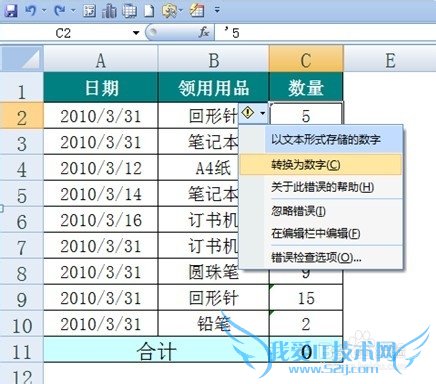This screenshot has width=436, height=384.
Task: Click cell C2 containing 5
Action: click(306, 116)
